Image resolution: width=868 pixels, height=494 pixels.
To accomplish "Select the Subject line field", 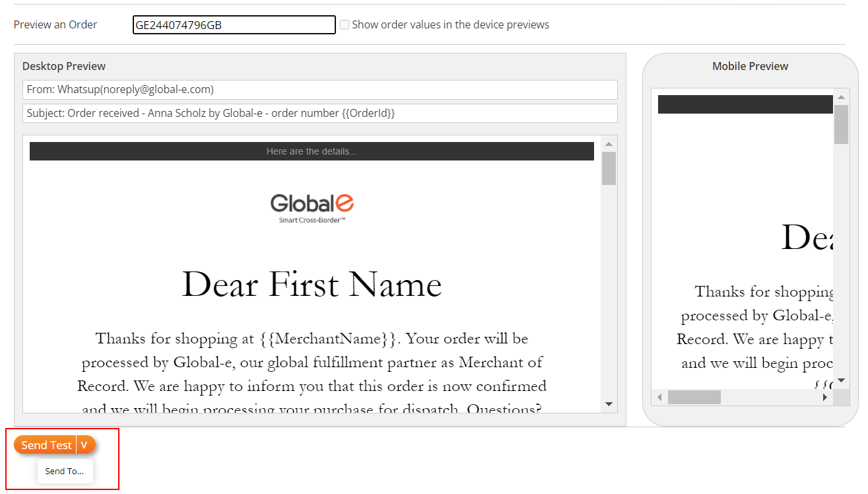I will [x=319, y=114].
